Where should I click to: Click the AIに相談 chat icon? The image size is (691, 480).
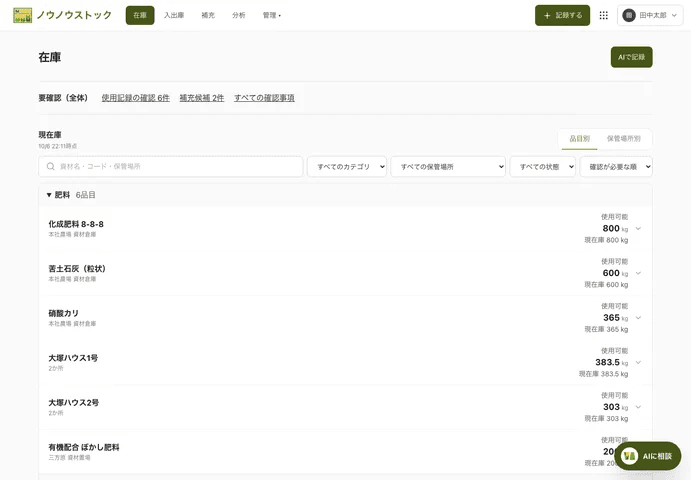pos(629,456)
